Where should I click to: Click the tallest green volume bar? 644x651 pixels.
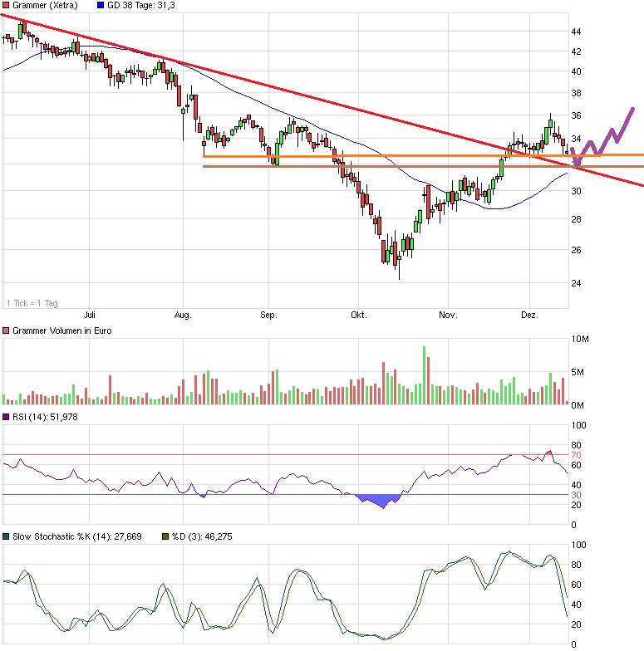(x=424, y=375)
